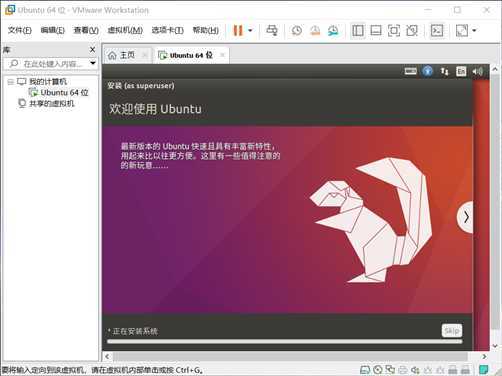Open the library search filter dropdown arrow
Image resolution: width=502 pixels, height=376 pixels.
[x=93, y=63]
